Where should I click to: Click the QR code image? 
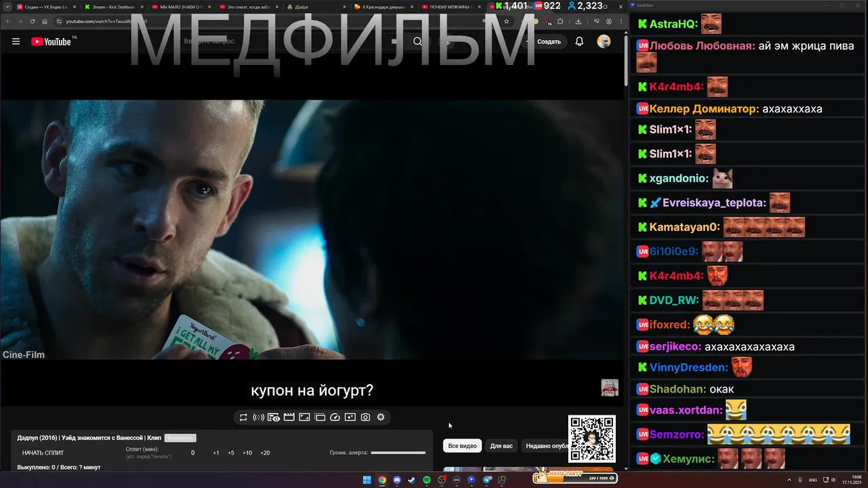coord(591,439)
